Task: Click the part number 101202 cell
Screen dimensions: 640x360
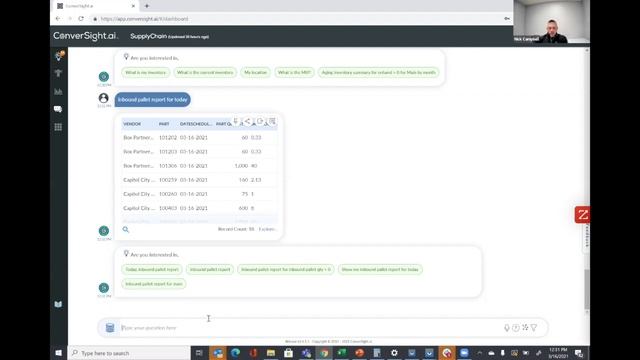Action: tap(168, 138)
